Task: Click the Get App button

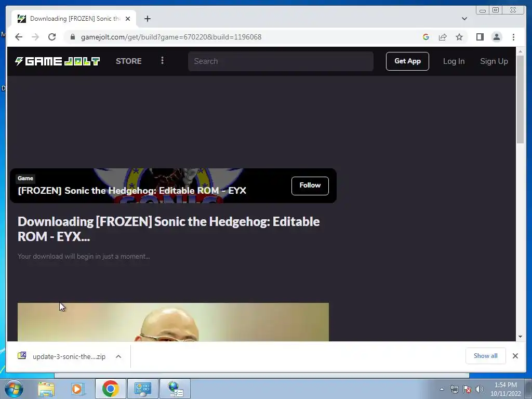Action: [407, 61]
